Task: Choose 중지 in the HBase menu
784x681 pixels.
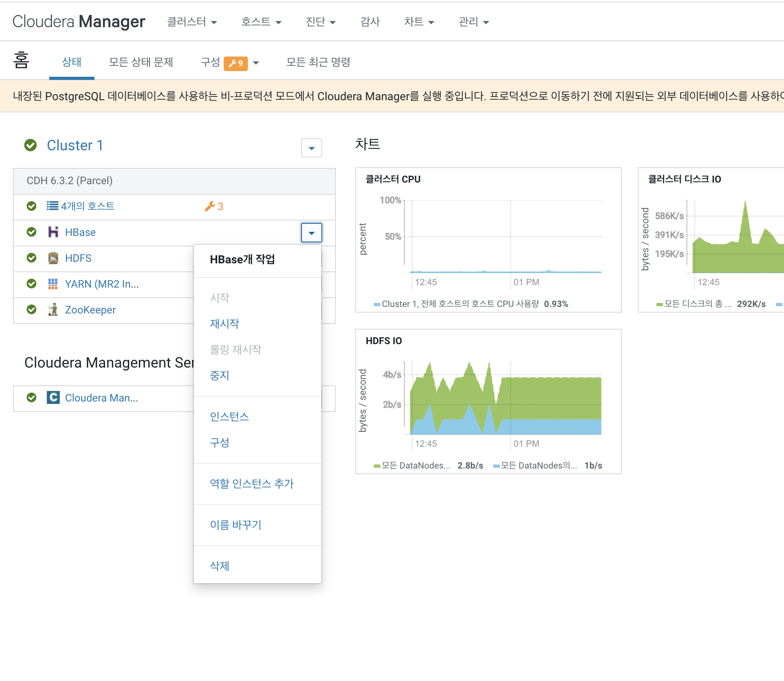Action: coord(220,375)
